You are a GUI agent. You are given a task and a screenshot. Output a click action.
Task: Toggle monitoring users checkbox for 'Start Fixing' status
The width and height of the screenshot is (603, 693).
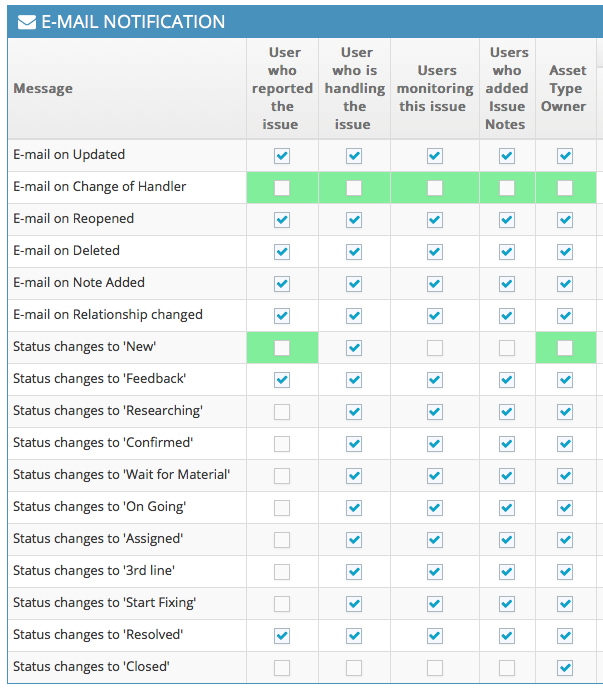(434, 604)
